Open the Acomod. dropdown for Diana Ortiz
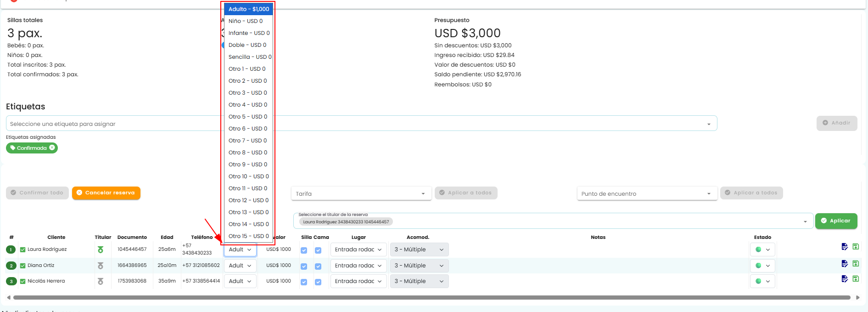This screenshot has width=868, height=312. [419, 266]
